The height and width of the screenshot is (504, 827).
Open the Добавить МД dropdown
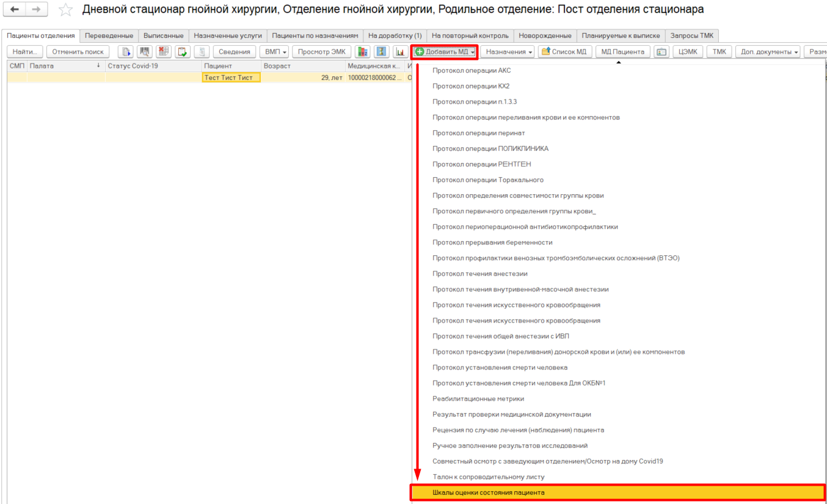[444, 52]
